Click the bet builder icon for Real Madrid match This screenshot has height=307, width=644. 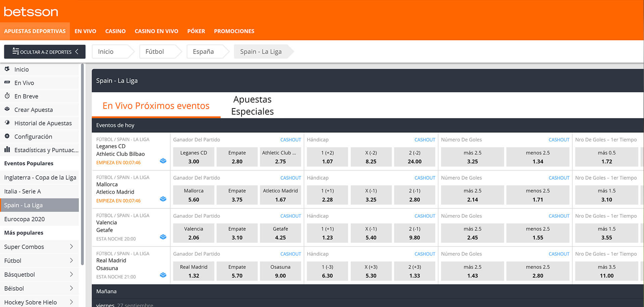click(163, 275)
